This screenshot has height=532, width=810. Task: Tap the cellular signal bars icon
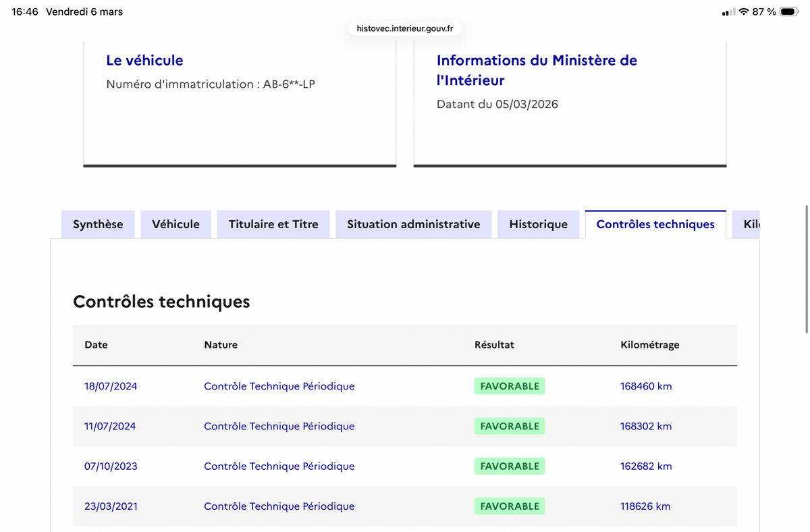pos(728,12)
